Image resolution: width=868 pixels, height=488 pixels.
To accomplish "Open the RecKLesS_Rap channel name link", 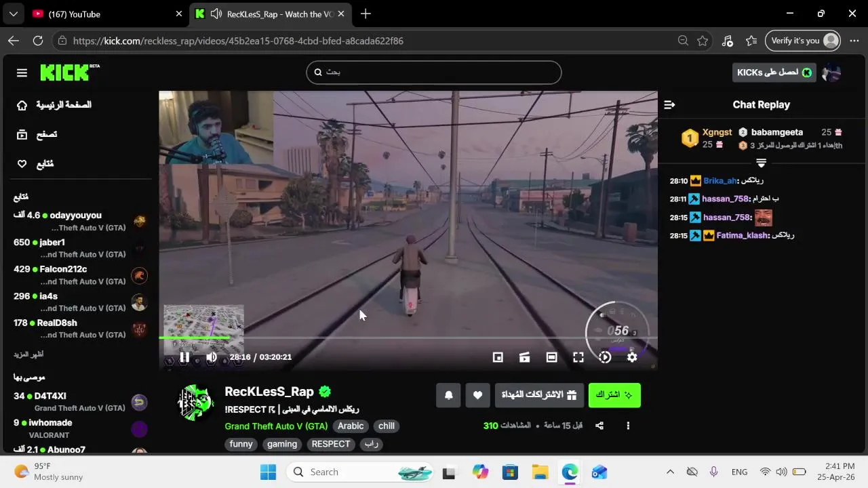I will [269, 391].
